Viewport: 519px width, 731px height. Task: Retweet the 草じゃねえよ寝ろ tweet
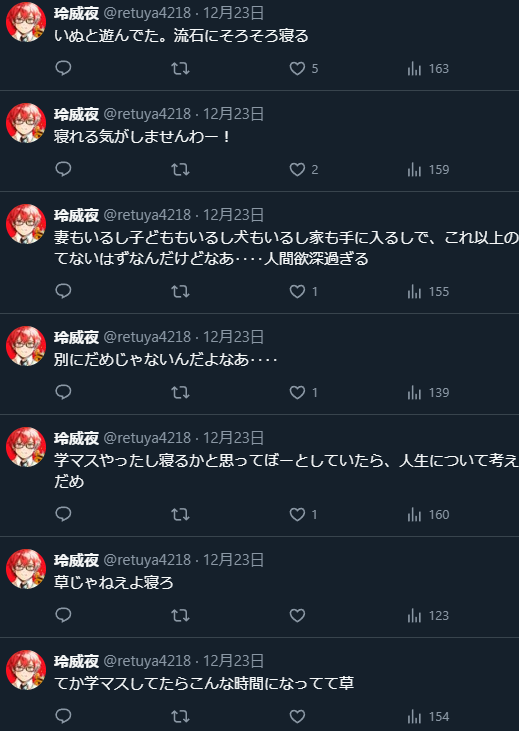click(x=180, y=615)
